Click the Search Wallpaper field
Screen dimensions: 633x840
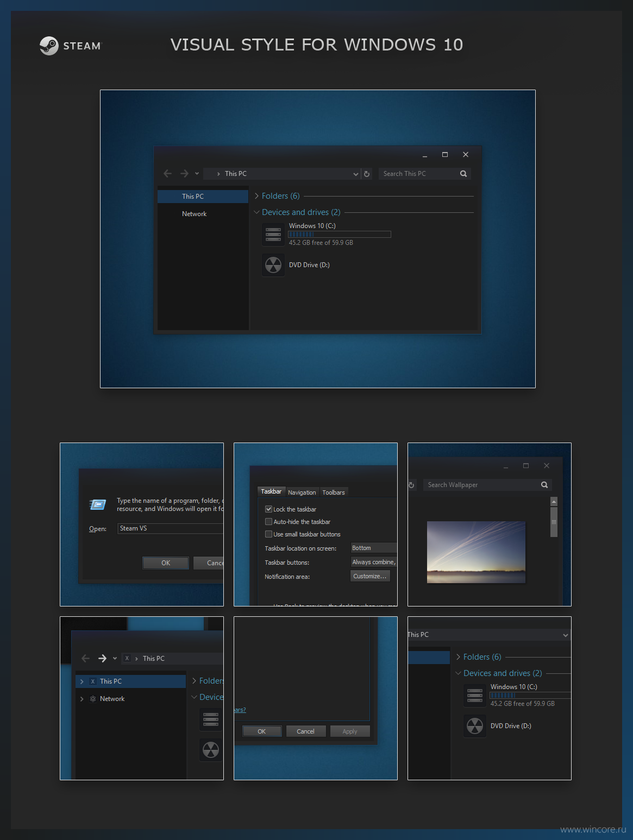point(487,485)
